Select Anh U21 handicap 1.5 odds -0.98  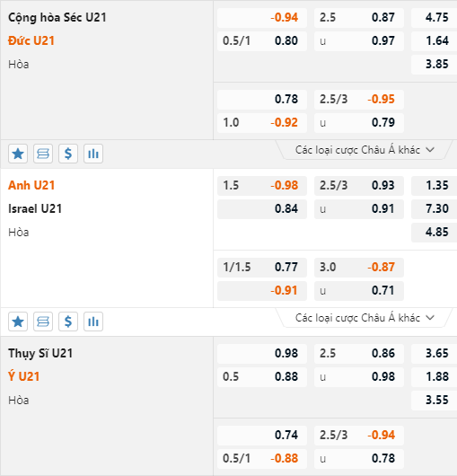coord(262,186)
